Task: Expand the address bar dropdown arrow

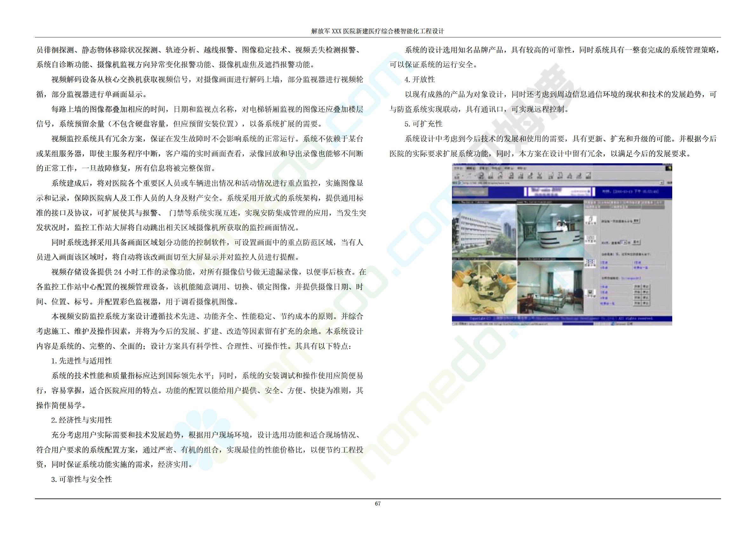Action: 661,183
